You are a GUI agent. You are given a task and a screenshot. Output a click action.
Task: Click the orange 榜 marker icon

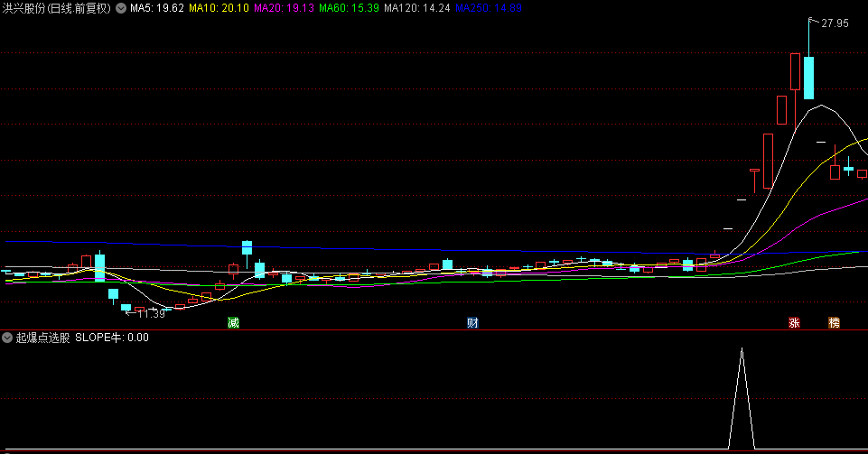[x=834, y=322]
